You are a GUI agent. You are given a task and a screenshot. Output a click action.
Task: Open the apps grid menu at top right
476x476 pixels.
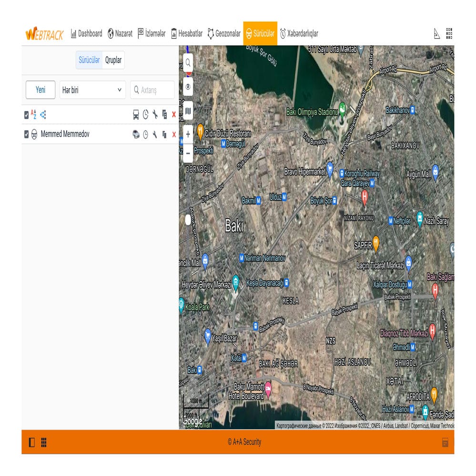point(449,33)
